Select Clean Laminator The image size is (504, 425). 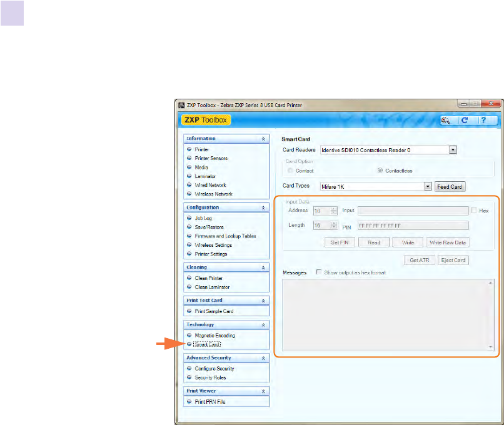pyautogui.click(x=212, y=287)
